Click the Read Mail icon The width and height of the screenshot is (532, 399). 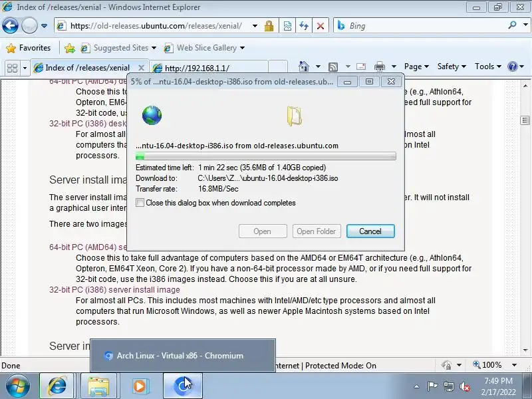point(361,66)
